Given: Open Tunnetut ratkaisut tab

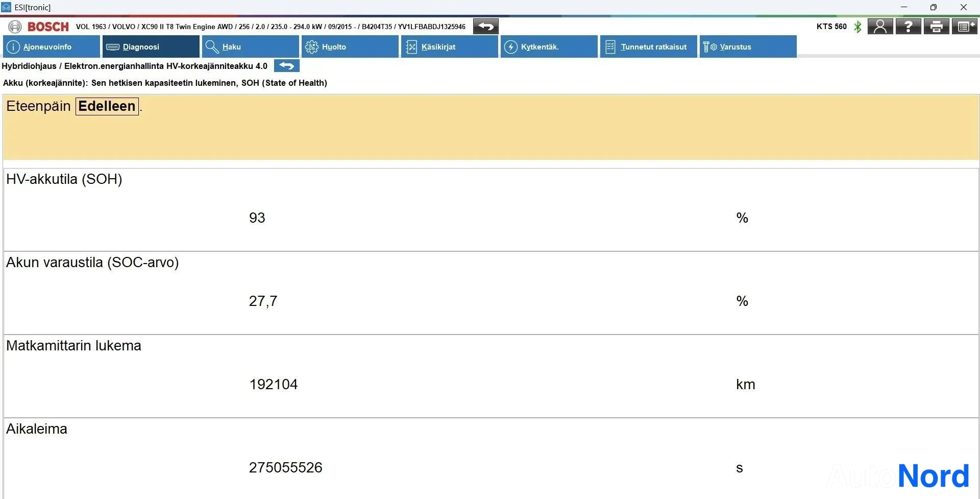Looking at the screenshot, I should click(648, 46).
